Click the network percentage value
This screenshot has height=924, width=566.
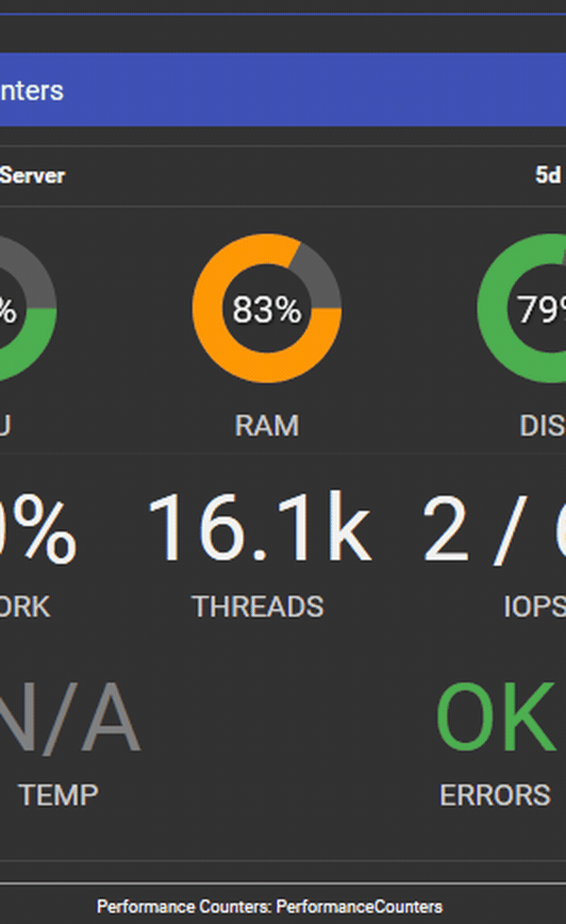39,527
